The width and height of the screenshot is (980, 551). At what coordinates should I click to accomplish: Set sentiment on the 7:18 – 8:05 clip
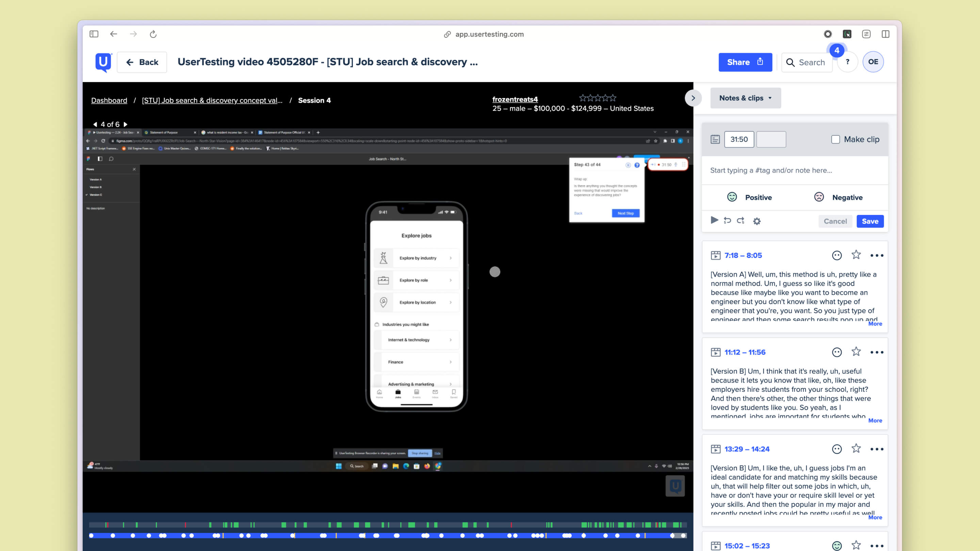(837, 255)
